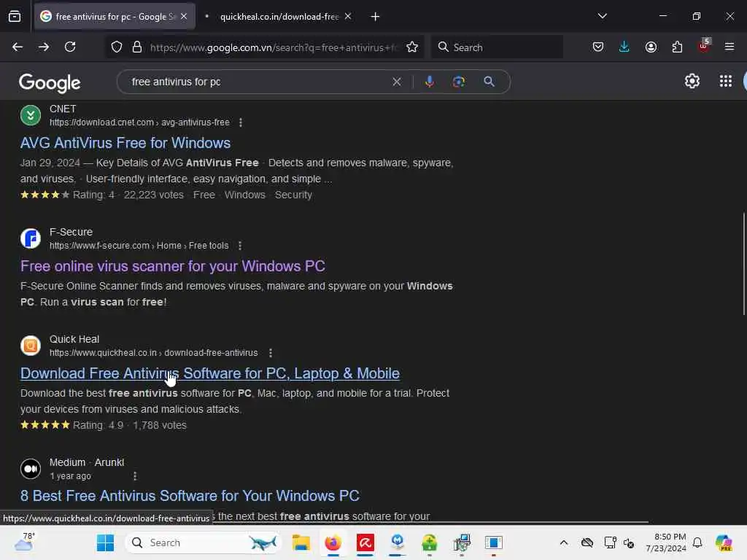Open more options for Quick Heal result
Viewport: 747px width, 560px height.
(271, 353)
